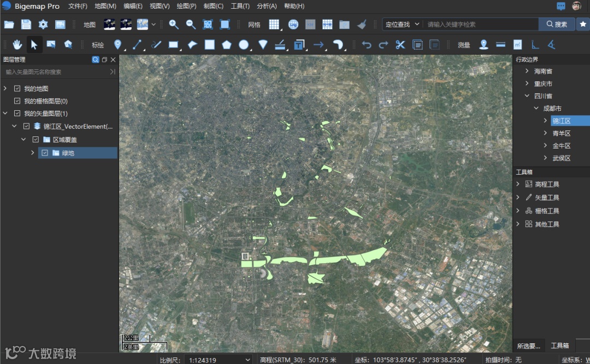Open the 绘图(P) menu
Image resolution: width=590 pixels, height=364 pixels.
point(186,6)
